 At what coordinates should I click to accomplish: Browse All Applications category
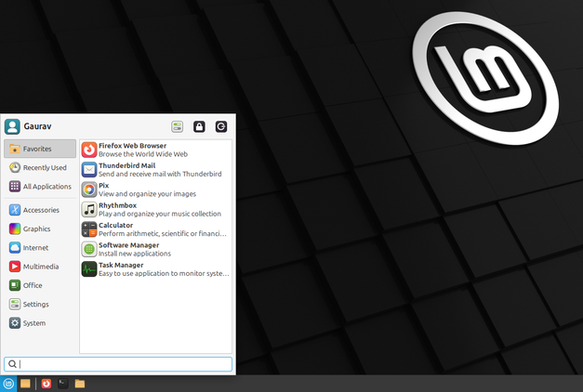tap(40, 187)
